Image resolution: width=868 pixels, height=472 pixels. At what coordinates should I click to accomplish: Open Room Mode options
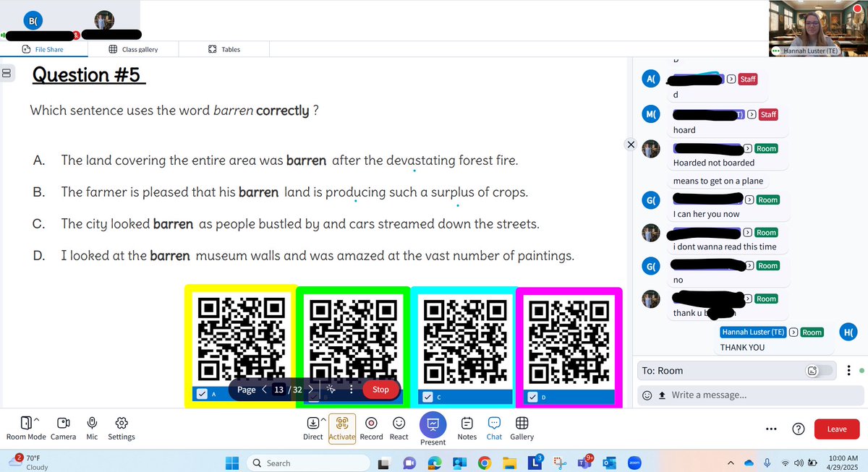[x=25, y=427]
